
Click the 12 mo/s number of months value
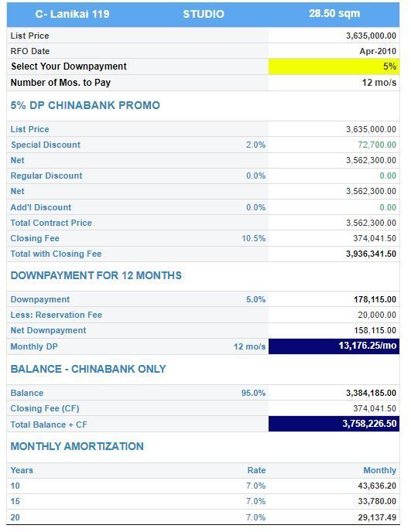(378, 83)
